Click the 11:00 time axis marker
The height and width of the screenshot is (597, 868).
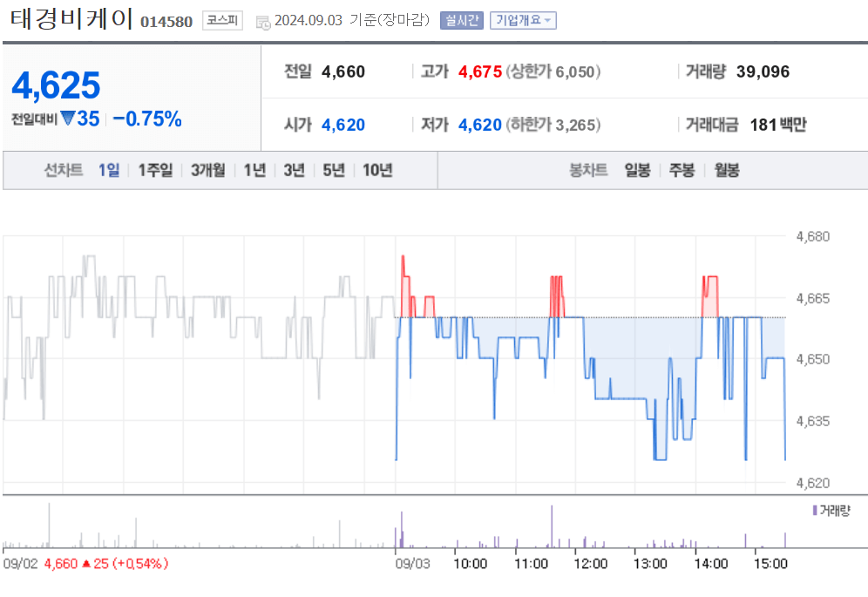[531, 564]
